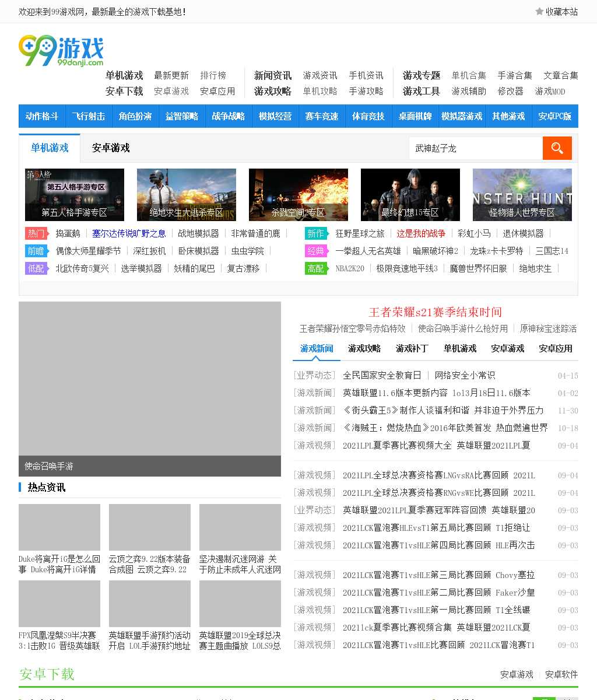Open the 安卓PC版 category
The image size is (597, 700).
(555, 116)
